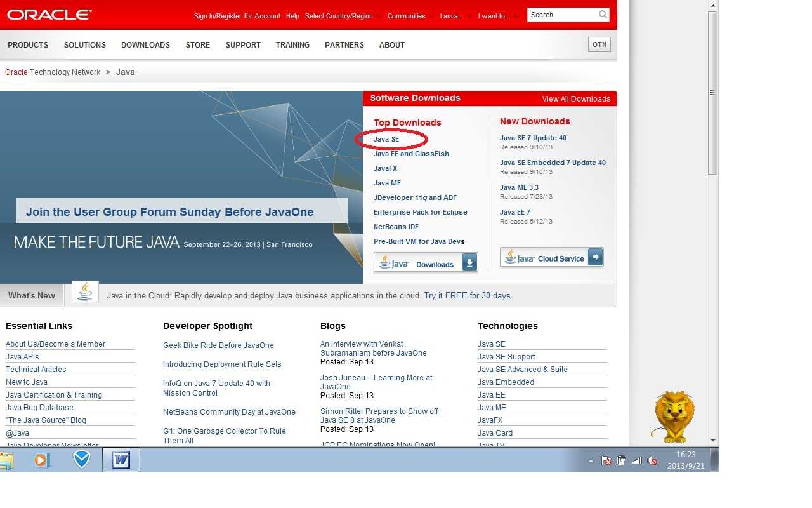Click the lion mascot icon
812x508 pixels.
(673, 417)
